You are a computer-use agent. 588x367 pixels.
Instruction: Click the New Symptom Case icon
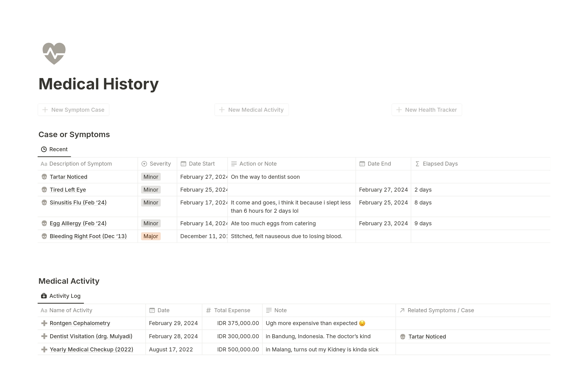[x=45, y=110]
